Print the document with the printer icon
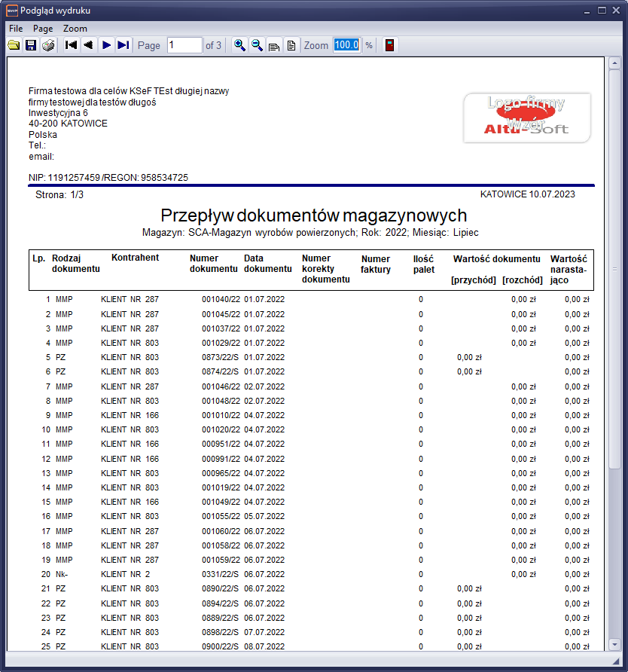Screen dimensions: 628x672 pos(48,45)
